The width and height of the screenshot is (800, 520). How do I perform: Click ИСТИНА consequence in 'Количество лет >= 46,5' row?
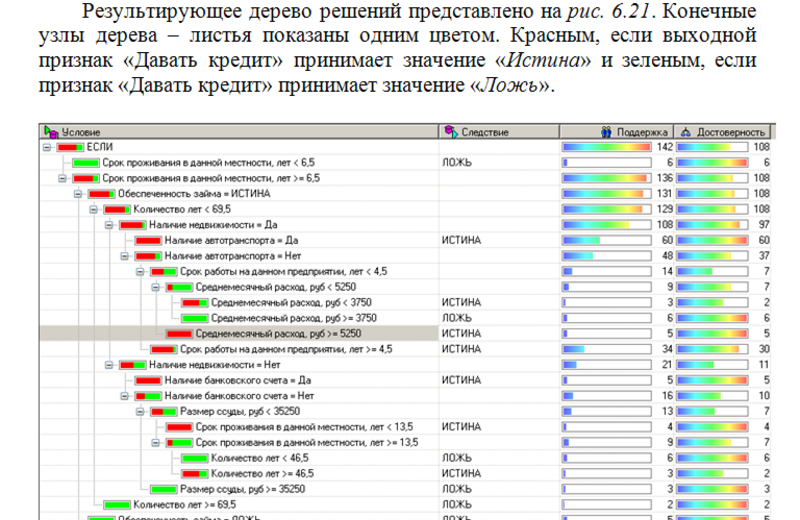[x=461, y=474]
